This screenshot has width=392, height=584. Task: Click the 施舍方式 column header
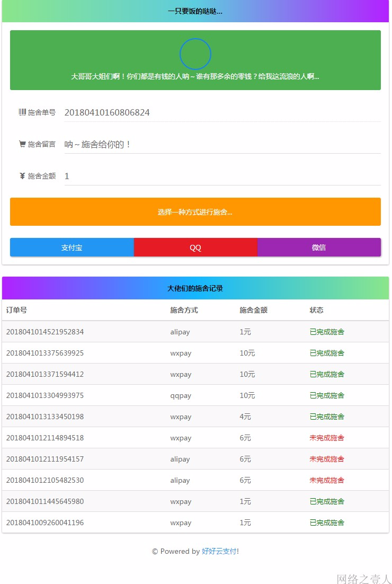point(184,310)
